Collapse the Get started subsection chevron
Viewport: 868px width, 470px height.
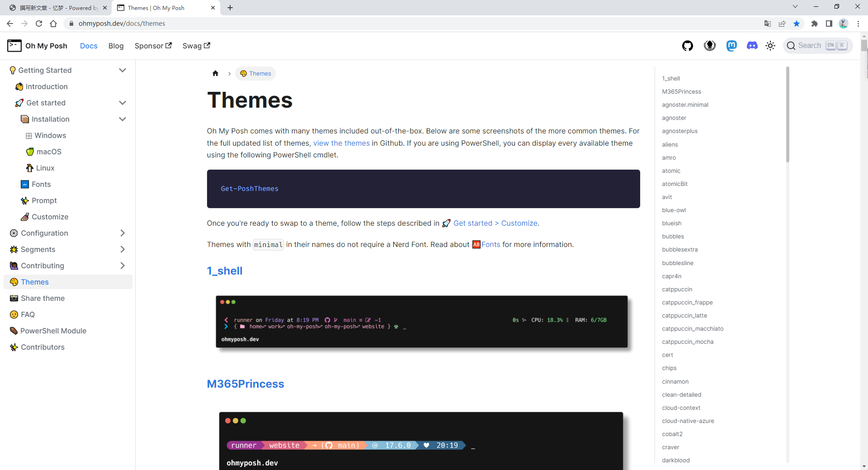click(123, 103)
